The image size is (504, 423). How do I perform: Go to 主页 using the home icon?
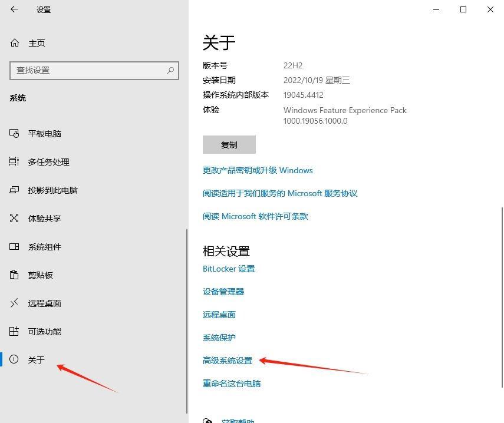(37, 43)
